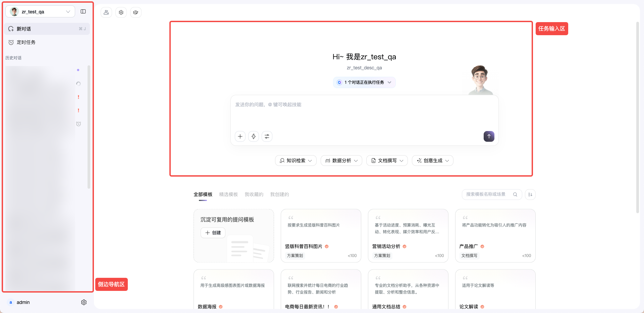Click the assistant avatar image
This screenshot has width=644, height=313.
click(481, 80)
